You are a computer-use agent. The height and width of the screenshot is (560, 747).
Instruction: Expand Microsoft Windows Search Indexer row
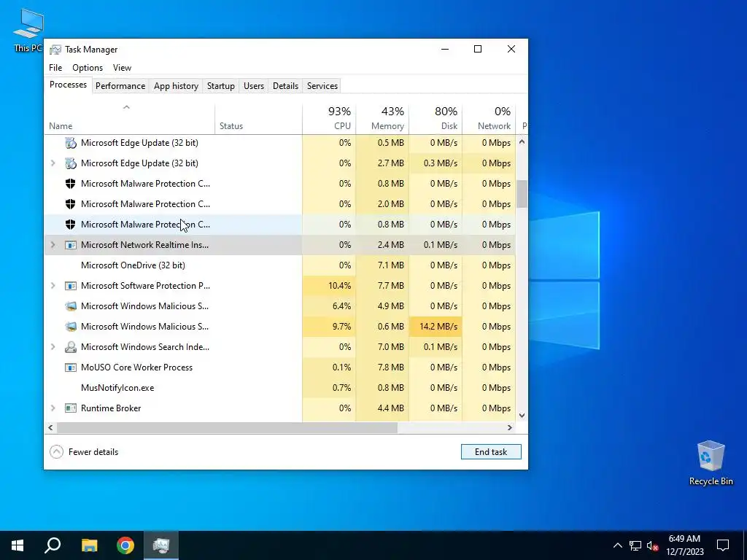[x=53, y=347]
